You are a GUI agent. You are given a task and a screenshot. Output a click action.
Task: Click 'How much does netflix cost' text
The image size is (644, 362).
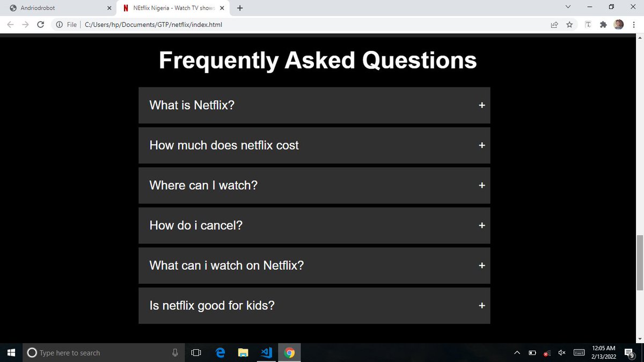224,145
